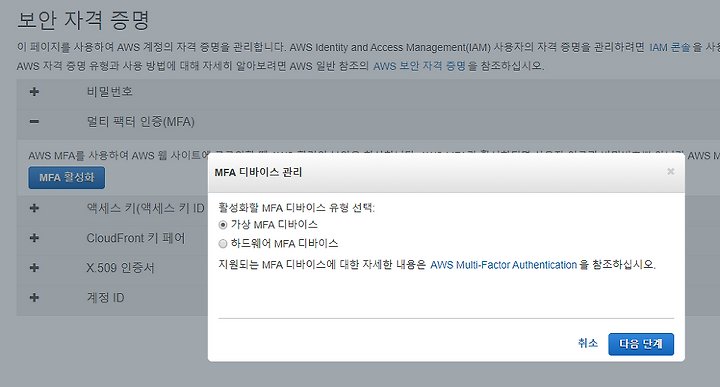Click the CloudFront 키 페어 section title

136,238
